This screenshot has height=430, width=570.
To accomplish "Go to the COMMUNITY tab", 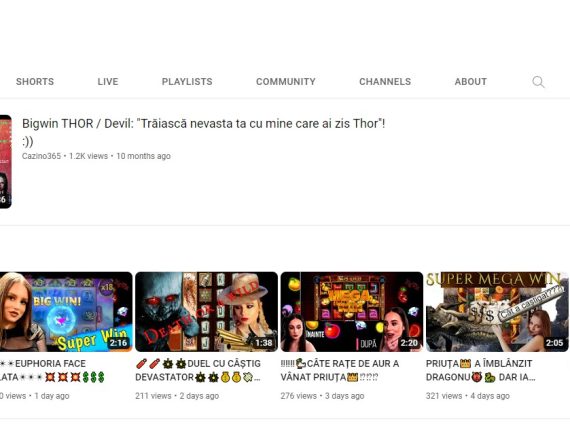I will pos(286,81).
